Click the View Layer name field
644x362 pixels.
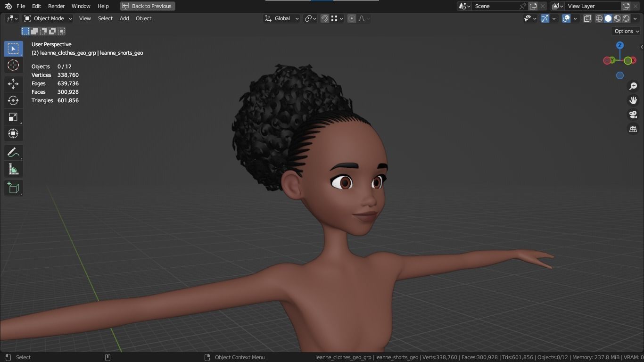tap(594, 6)
